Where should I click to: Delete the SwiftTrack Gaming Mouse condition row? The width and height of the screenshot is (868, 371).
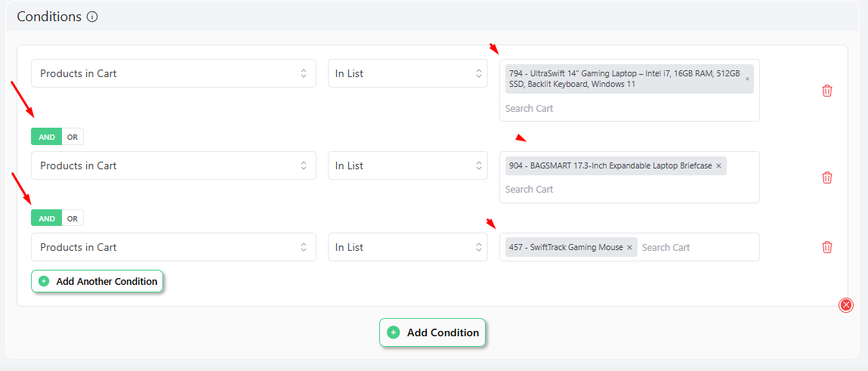[826, 247]
